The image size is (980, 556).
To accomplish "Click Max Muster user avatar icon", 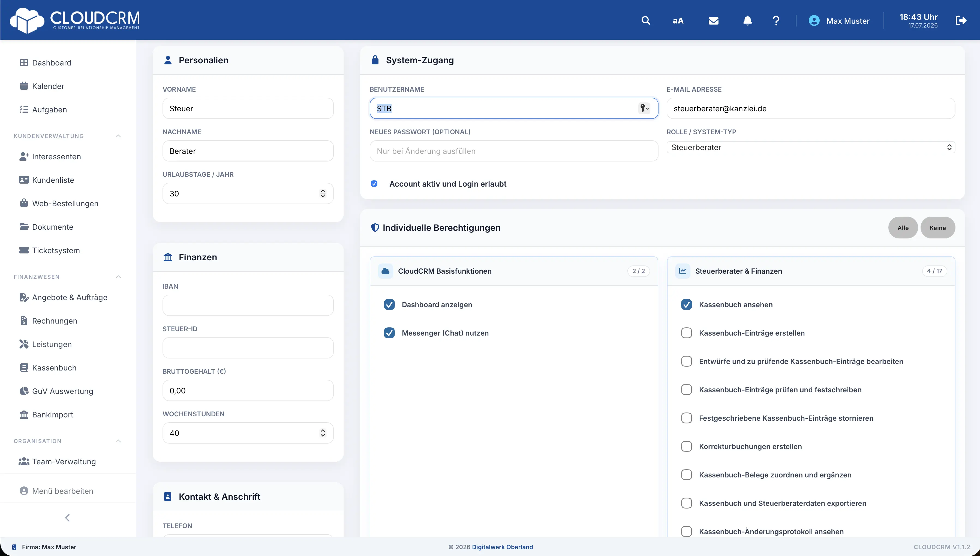I will coord(814,21).
